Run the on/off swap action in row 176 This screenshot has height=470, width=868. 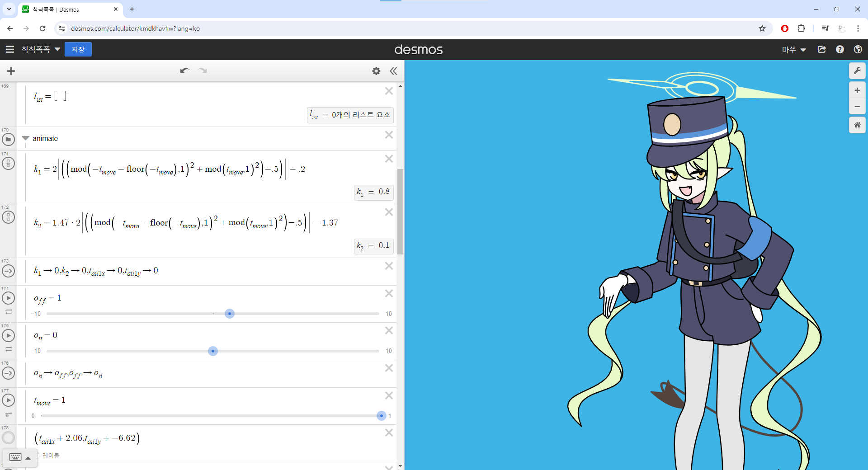(8, 373)
